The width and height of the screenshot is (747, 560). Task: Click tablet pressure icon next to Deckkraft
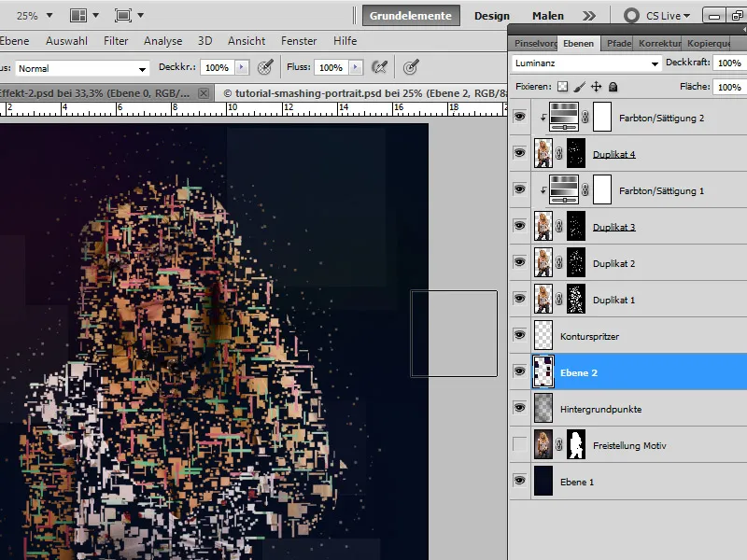pos(266,67)
